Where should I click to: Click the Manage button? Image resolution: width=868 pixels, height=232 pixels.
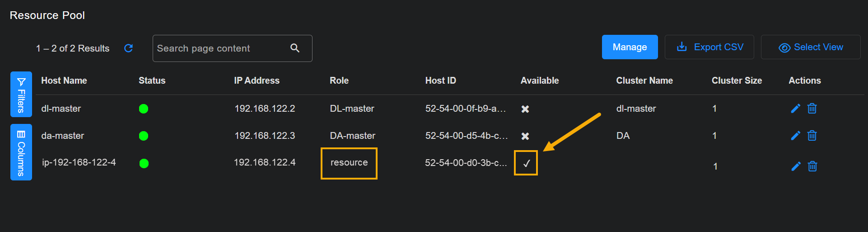(x=630, y=47)
